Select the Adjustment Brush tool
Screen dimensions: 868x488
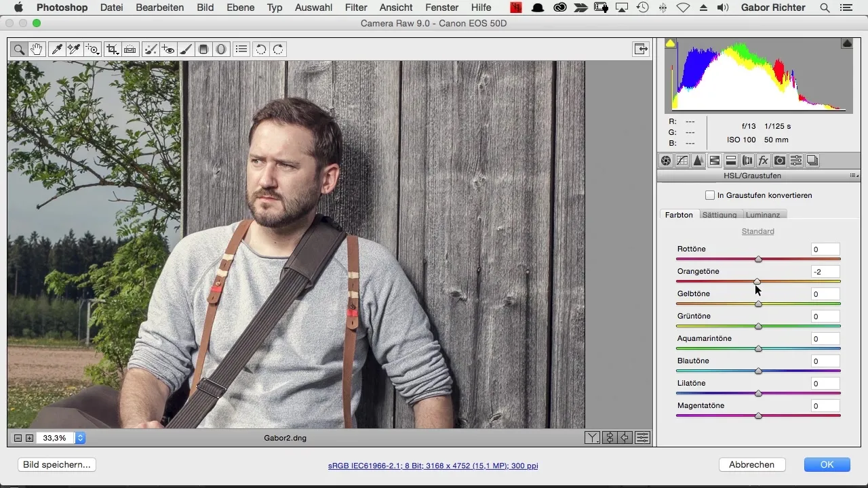pos(185,49)
